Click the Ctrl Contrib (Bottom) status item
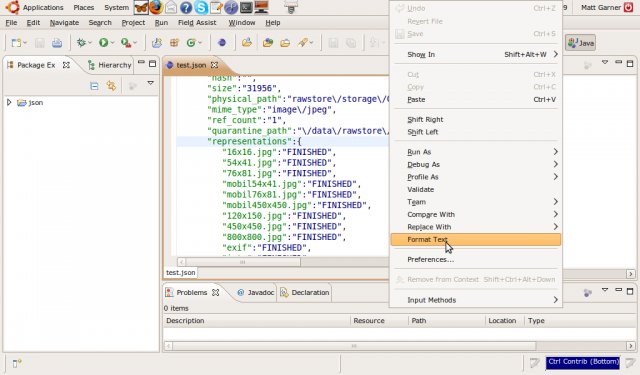 (x=583, y=362)
